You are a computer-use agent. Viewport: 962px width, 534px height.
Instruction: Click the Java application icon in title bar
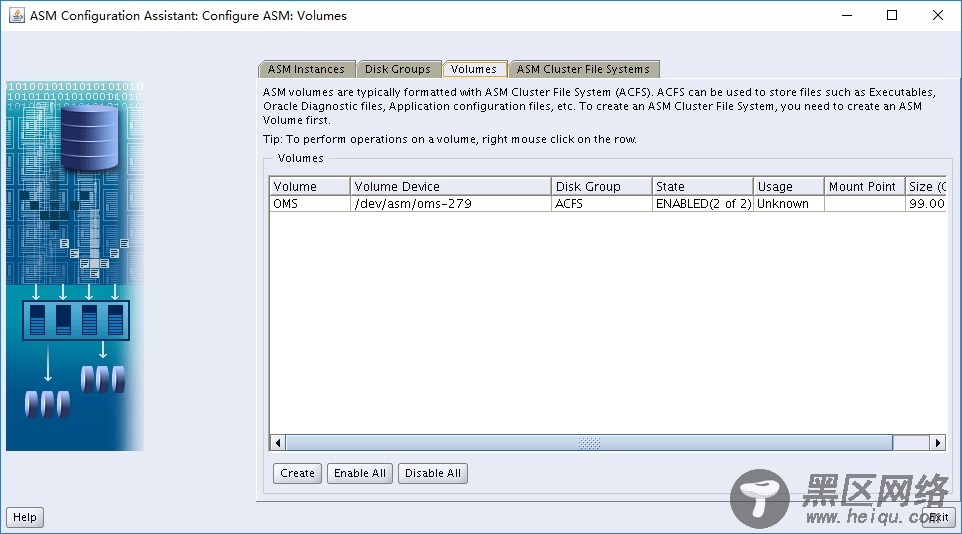click(x=17, y=15)
